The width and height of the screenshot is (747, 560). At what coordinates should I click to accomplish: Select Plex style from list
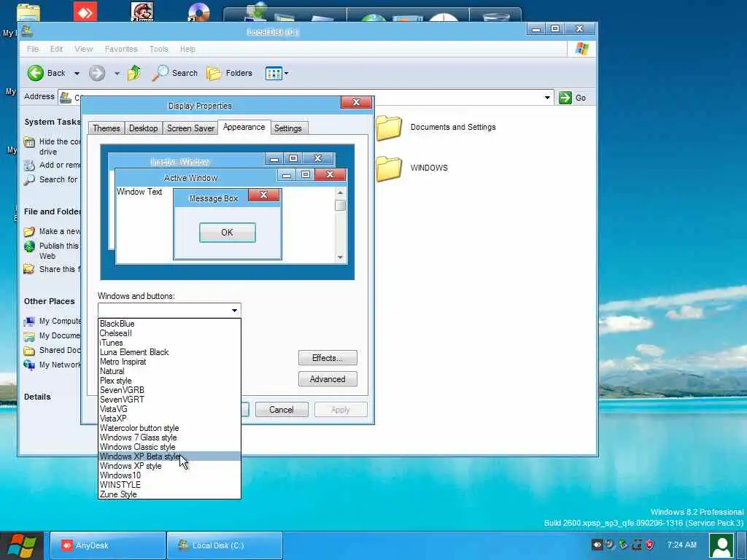(169, 381)
